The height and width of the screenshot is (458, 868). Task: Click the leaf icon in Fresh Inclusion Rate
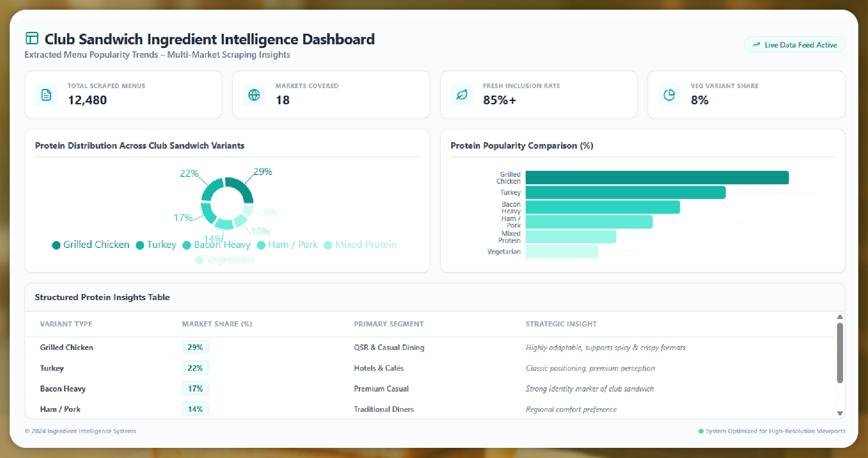[x=461, y=95]
